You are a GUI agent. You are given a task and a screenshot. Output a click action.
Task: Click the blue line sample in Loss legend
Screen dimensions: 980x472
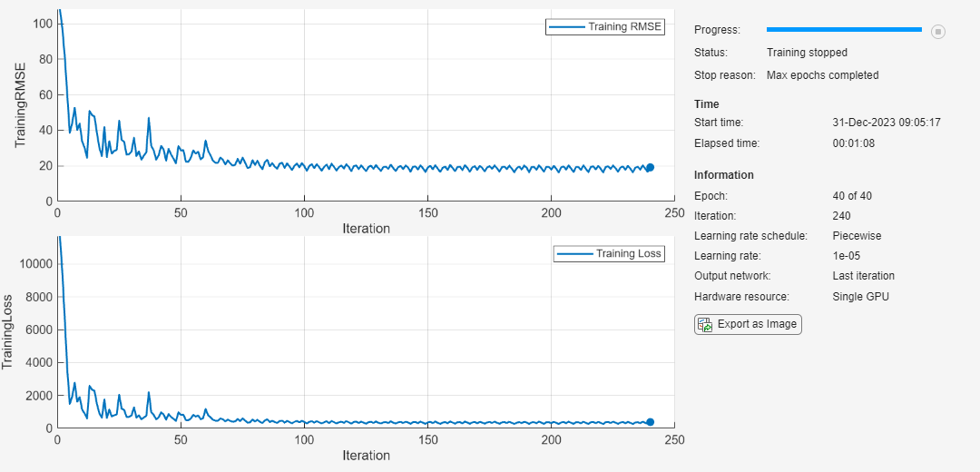(x=574, y=254)
